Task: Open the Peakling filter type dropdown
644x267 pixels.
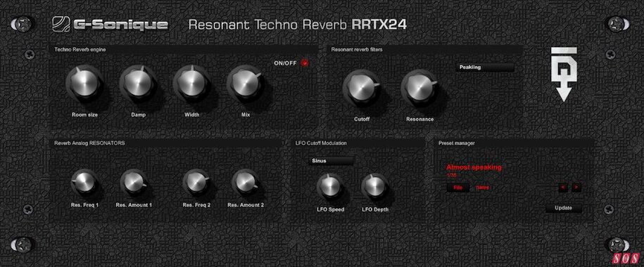Action: (x=485, y=67)
